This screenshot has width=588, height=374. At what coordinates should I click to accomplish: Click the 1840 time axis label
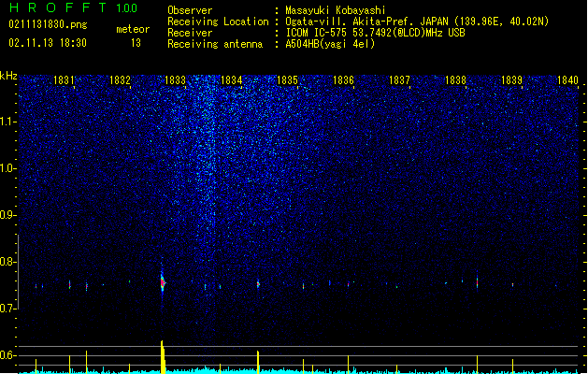[x=567, y=79]
